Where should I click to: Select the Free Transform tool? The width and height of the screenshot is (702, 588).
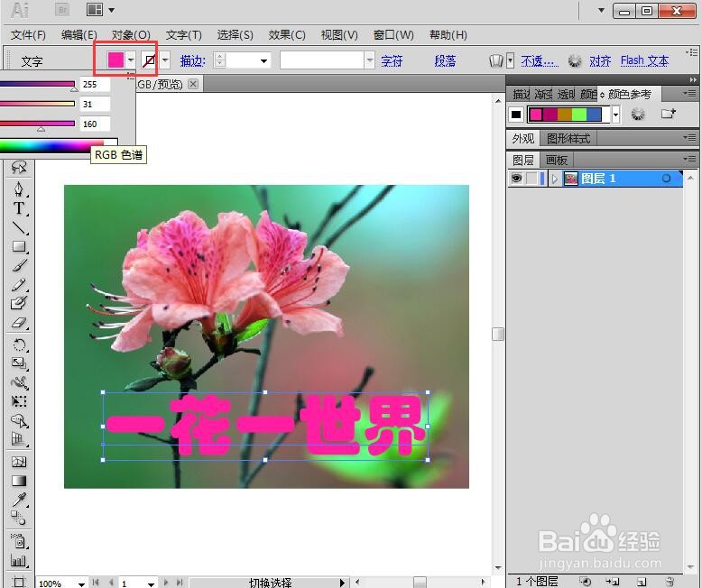(x=19, y=401)
